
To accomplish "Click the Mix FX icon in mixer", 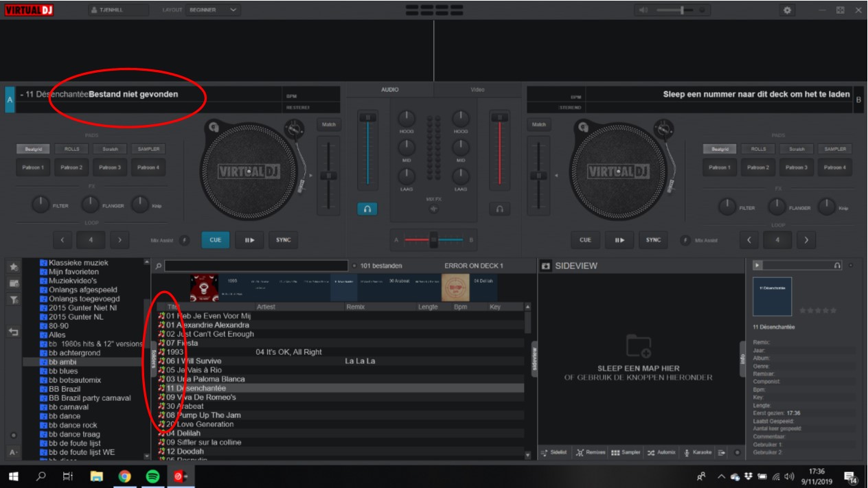I will click(x=433, y=209).
